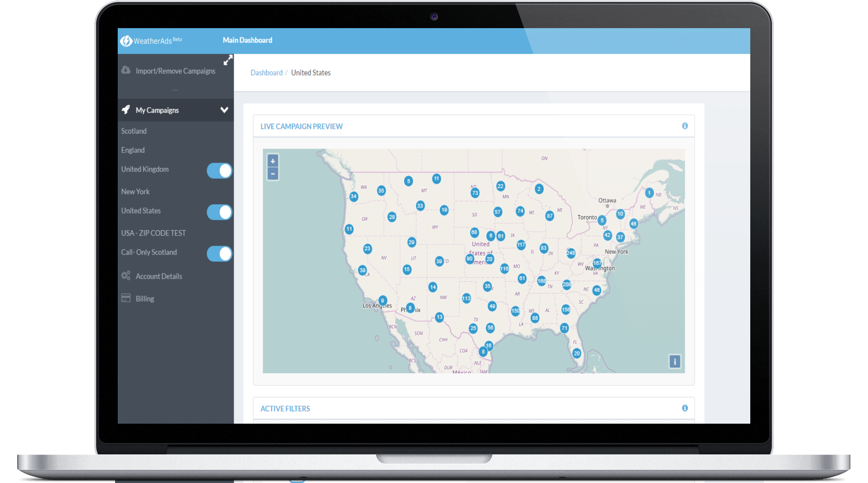Select the New York campaign

tap(135, 192)
